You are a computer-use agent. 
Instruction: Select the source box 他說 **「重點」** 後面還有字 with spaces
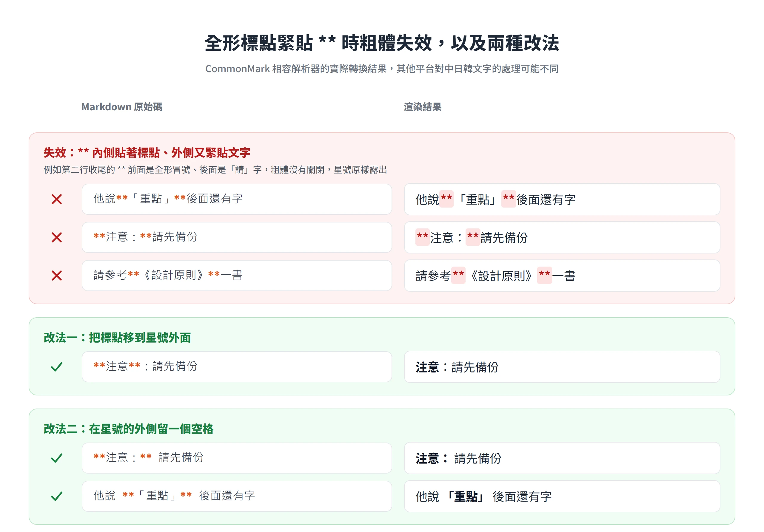tap(237, 497)
